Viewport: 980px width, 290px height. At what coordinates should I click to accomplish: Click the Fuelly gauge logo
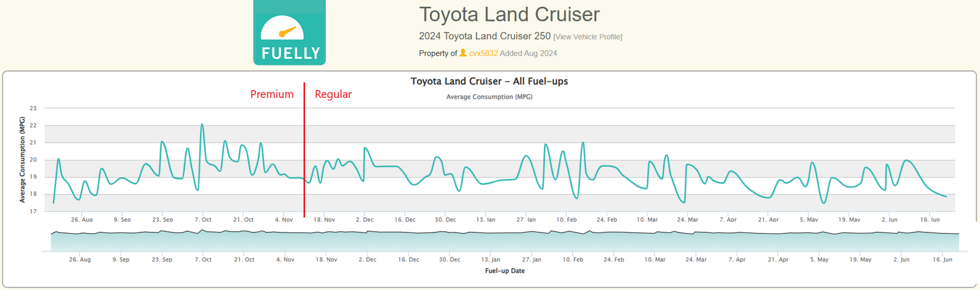click(x=289, y=32)
